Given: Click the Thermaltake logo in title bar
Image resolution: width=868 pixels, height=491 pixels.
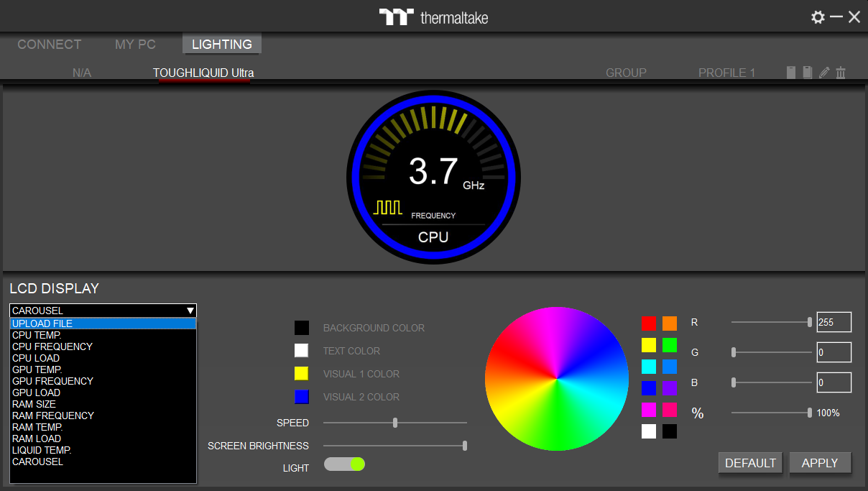Looking at the screenshot, I should 433,17.
